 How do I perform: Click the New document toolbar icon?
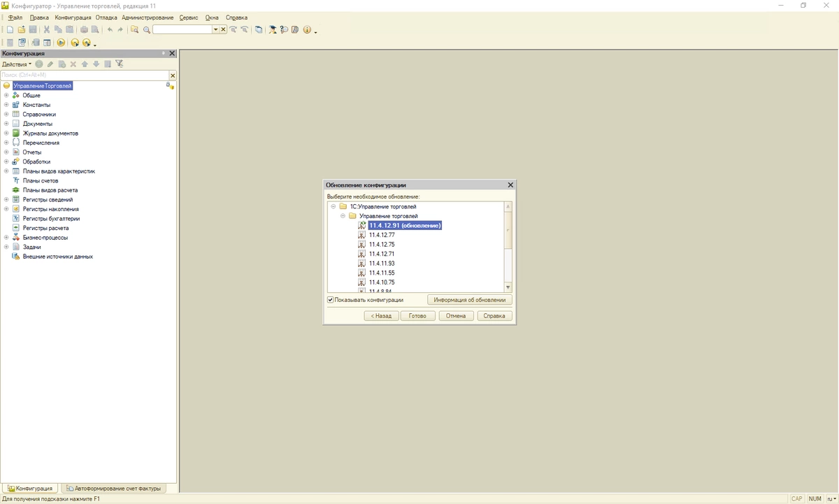[10, 29]
